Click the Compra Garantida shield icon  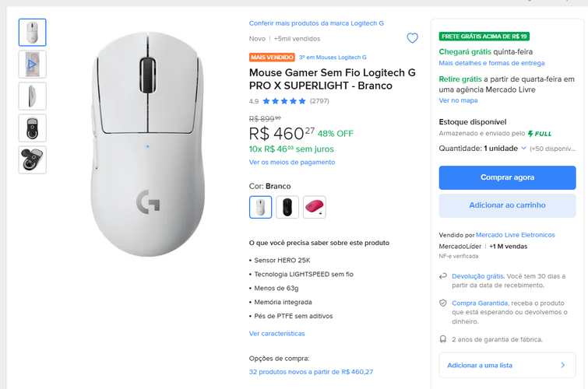tap(443, 303)
